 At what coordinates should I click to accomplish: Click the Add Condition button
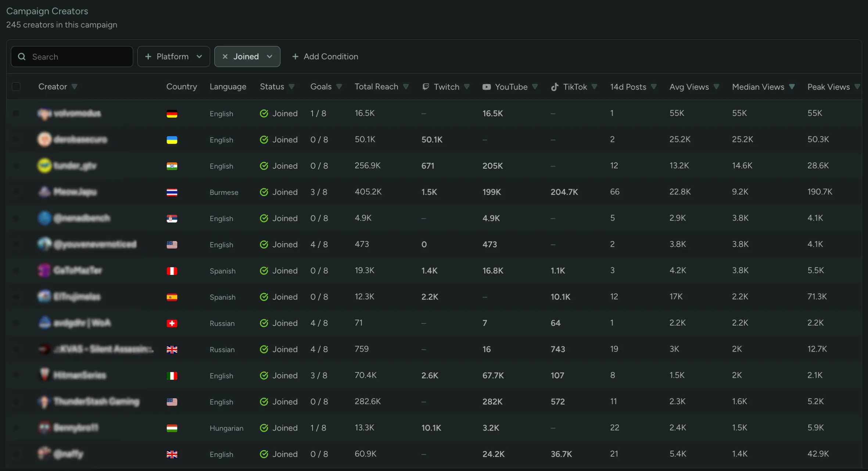click(x=325, y=57)
